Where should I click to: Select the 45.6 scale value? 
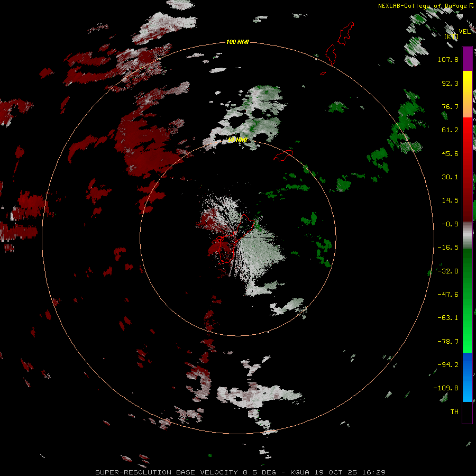click(x=450, y=153)
